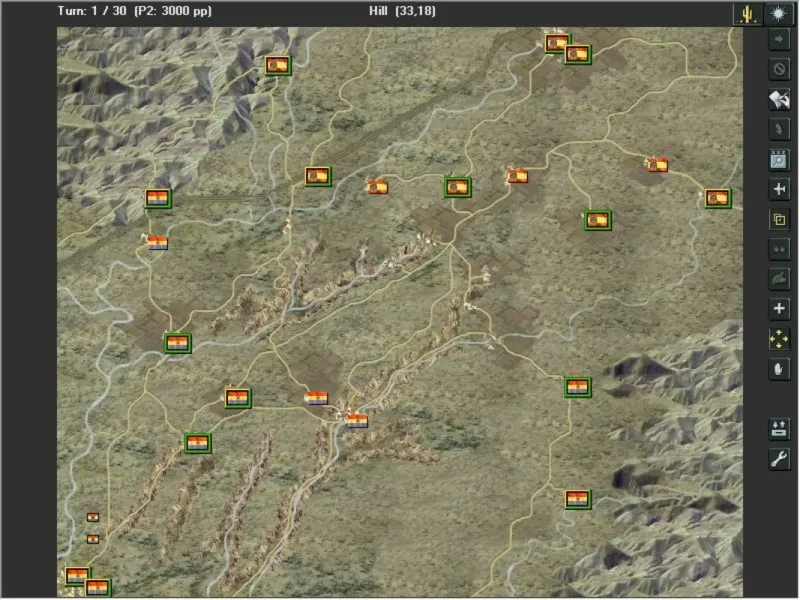Select the unframed Nationalist flag in the northeast fields
Viewport: 800px width, 600px height.
[658, 165]
